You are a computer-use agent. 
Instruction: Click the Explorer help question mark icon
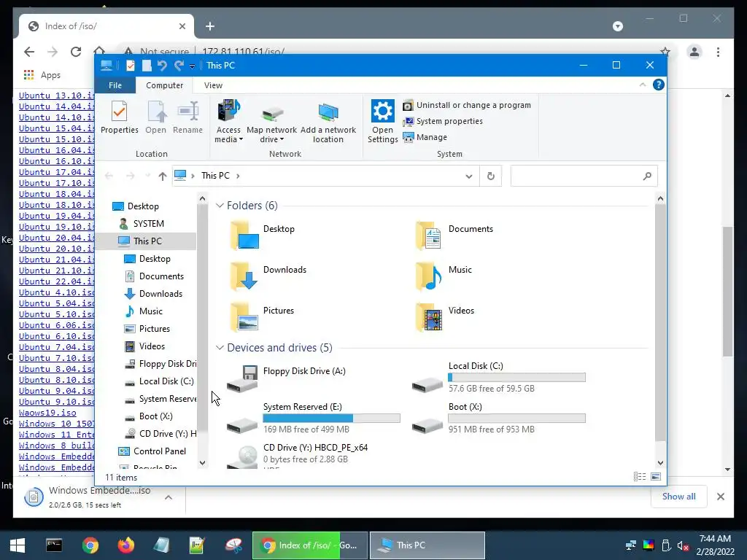coord(659,85)
